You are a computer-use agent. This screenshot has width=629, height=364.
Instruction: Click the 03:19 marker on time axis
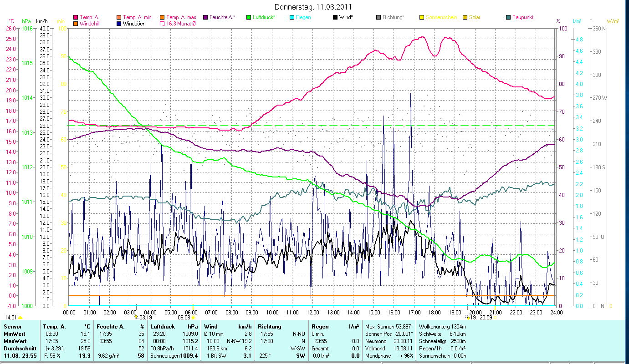pos(145,318)
